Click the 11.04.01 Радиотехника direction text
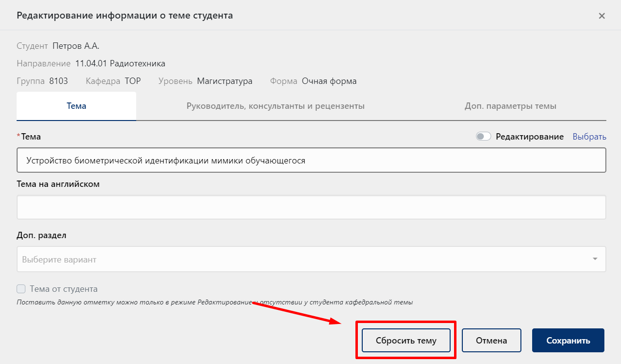The height and width of the screenshot is (364, 621). [x=120, y=63]
